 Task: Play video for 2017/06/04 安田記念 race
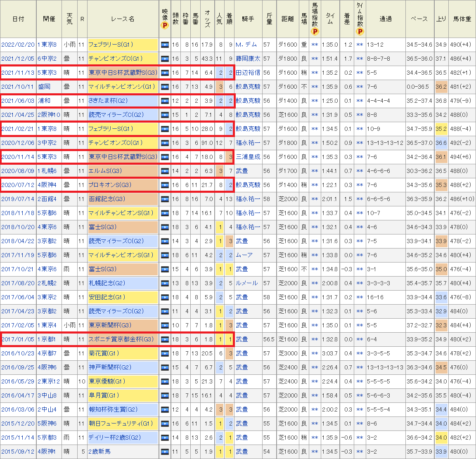click(165, 298)
